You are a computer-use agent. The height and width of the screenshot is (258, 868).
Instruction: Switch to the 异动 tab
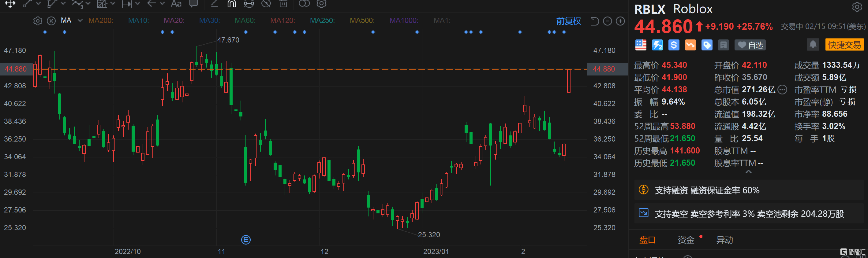click(x=724, y=240)
